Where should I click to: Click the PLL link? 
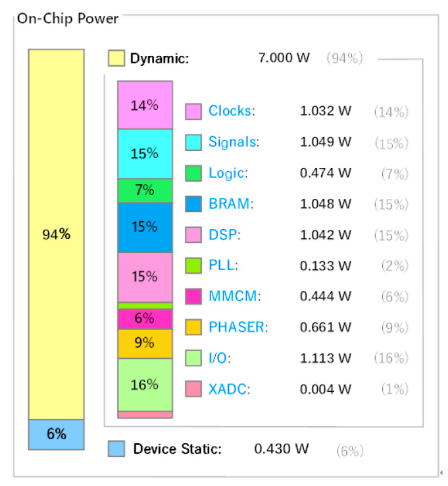223,265
